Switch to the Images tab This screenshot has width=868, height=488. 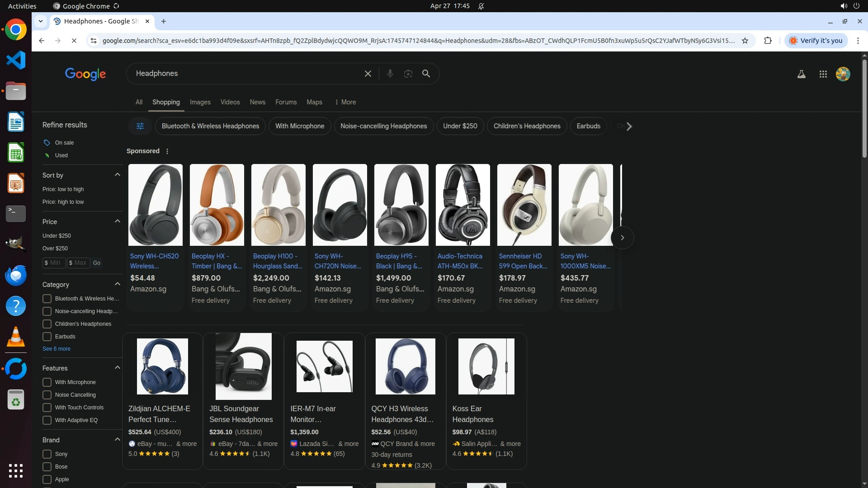coord(200,102)
